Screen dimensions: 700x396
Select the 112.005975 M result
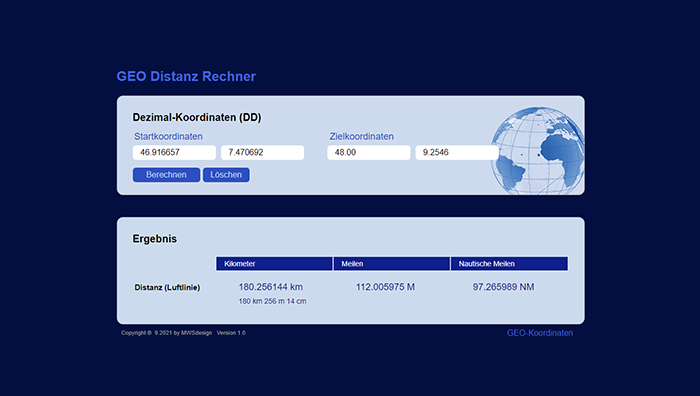coord(385,287)
